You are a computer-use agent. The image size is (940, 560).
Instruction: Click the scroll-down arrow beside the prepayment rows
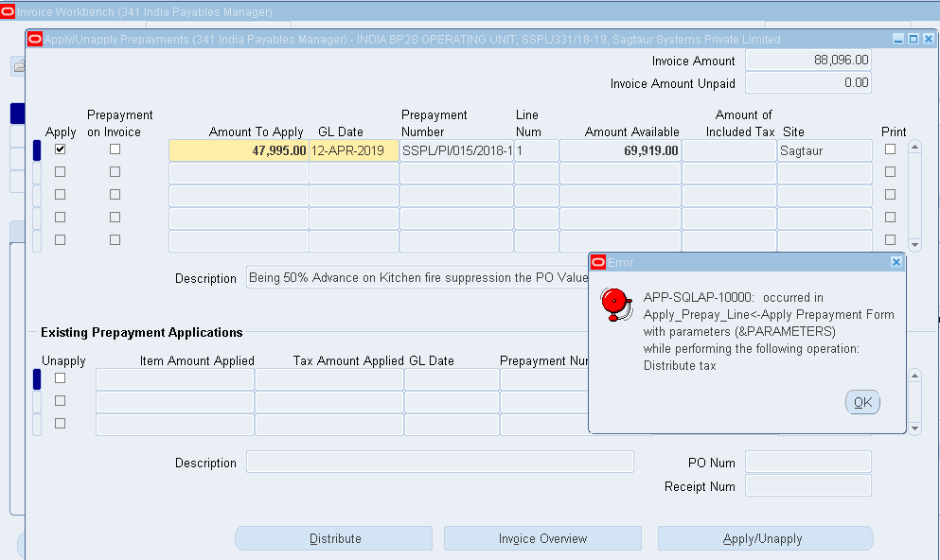[x=913, y=244]
